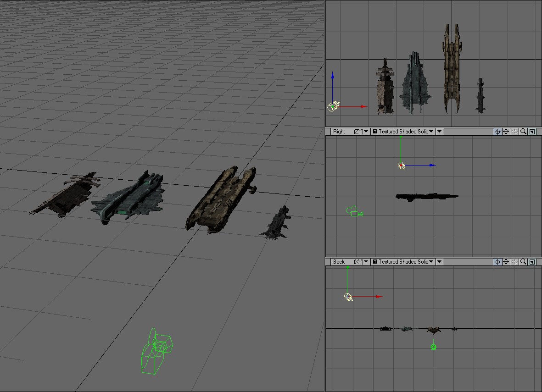Open the Back (XY) view type dropdown

point(350,262)
